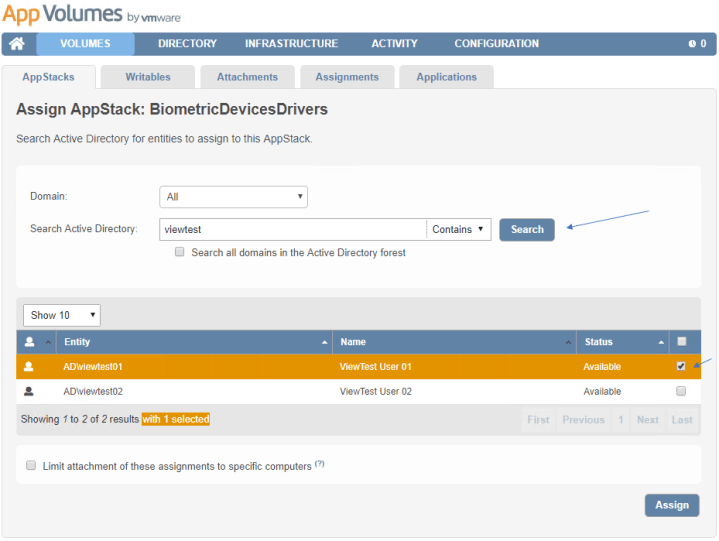
Task: Click the clock activity indicator icon
Action: (x=691, y=44)
